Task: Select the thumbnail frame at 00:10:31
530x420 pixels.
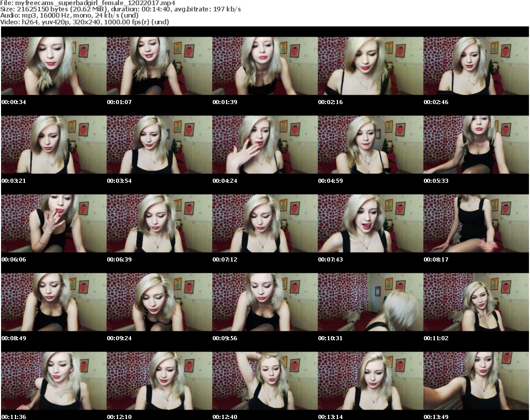Action: [x=371, y=302]
